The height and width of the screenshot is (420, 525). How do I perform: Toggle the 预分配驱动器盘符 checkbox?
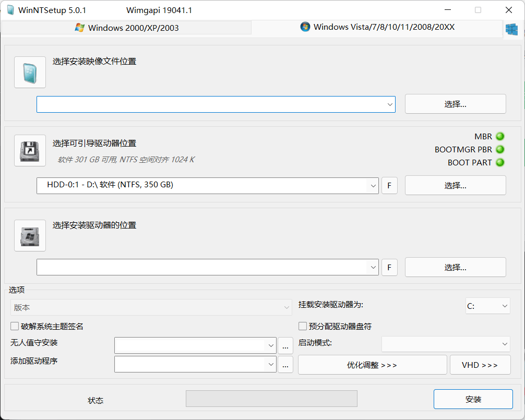click(x=303, y=327)
